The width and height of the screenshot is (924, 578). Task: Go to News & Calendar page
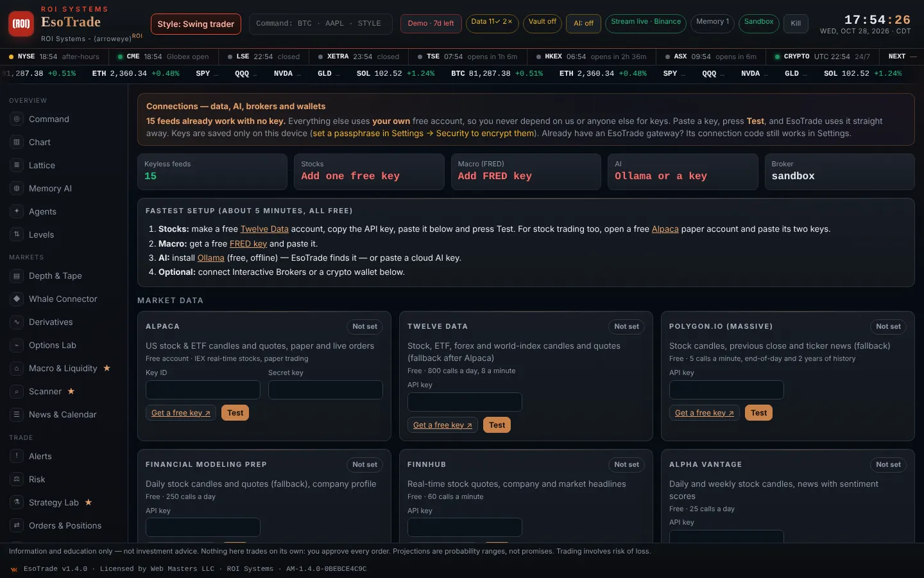[63, 414]
